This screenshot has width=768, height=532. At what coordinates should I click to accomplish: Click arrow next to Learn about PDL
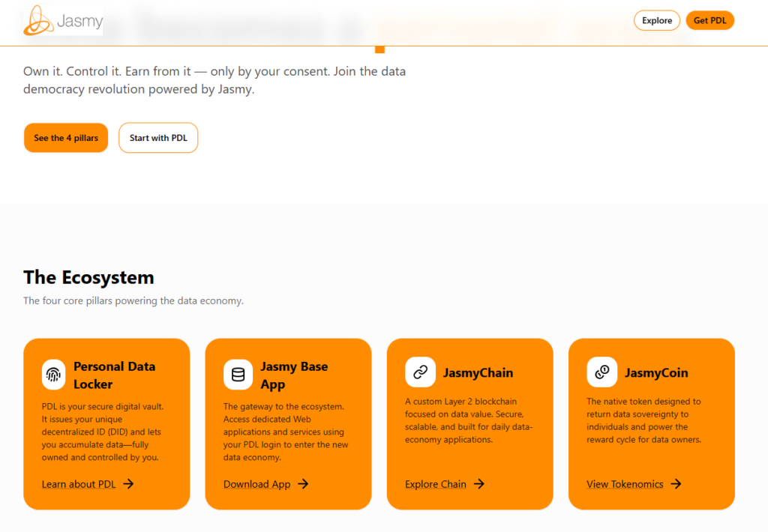(128, 484)
